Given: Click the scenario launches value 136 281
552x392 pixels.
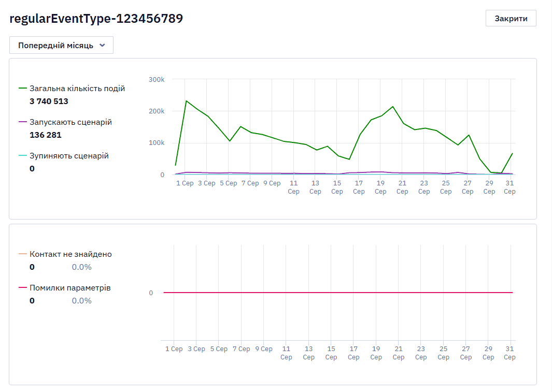Looking at the screenshot, I should pos(46,135).
